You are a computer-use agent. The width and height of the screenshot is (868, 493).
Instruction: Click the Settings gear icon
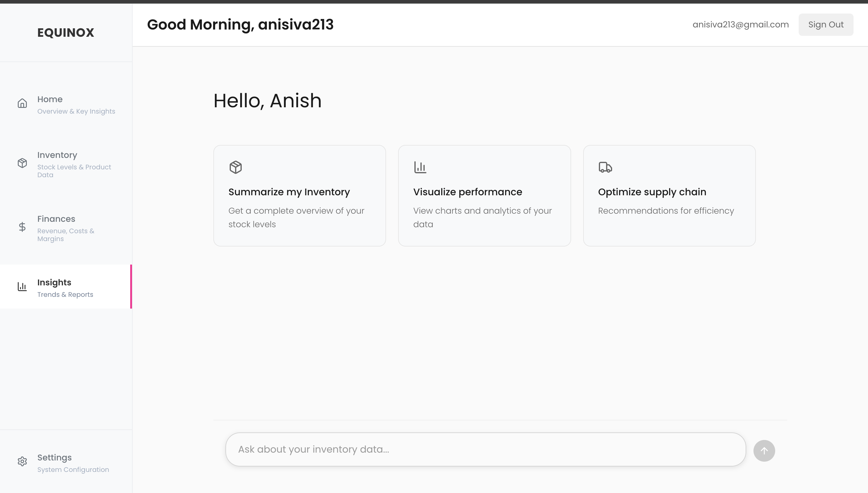pos(22,461)
